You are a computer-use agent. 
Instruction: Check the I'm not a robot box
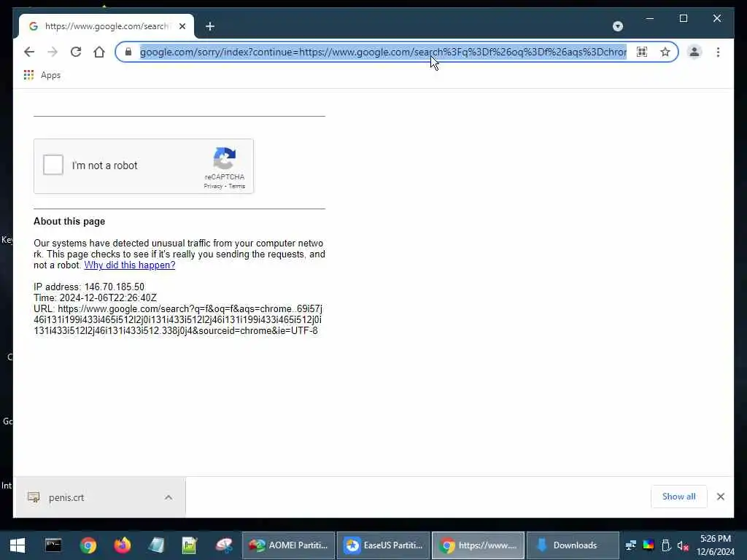53,166
